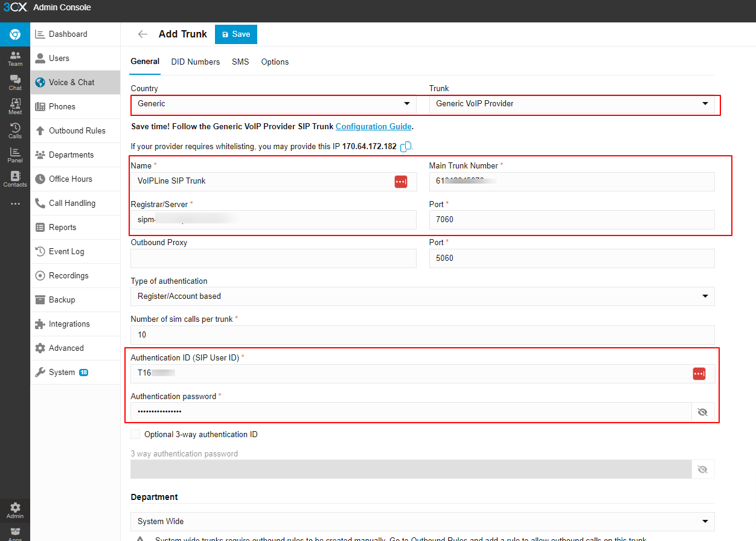Enable Optional 3-way authentication ID checkbox
The height and width of the screenshot is (541, 756).
coord(136,434)
